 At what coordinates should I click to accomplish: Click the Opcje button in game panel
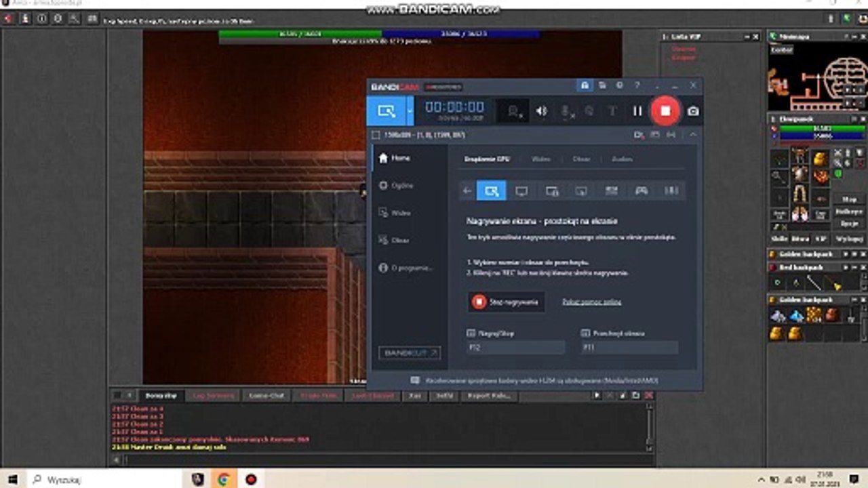tap(849, 224)
